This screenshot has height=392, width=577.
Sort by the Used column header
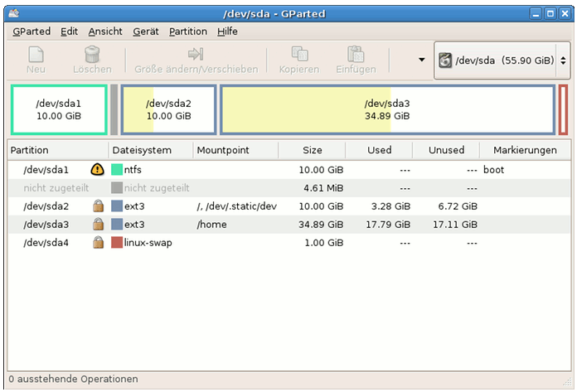[x=379, y=150]
